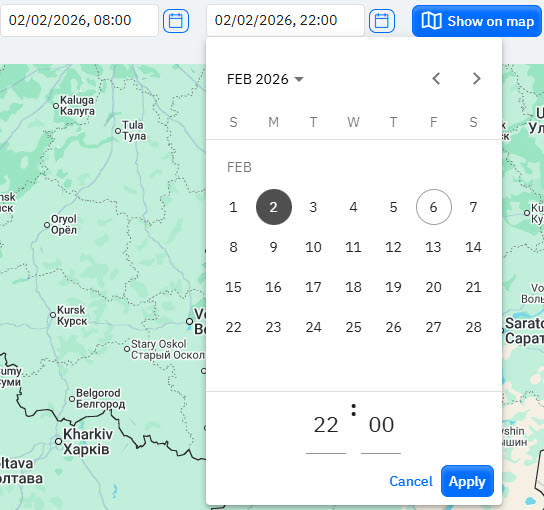The image size is (544, 510).
Task: Choose February 8
Action: click(x=233, y=247)
